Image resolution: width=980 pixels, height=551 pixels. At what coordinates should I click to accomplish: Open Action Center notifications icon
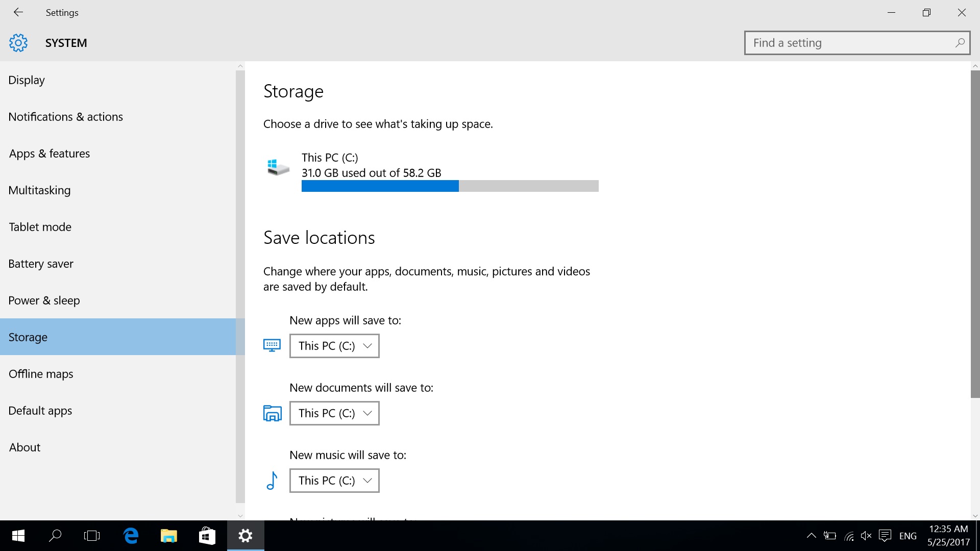coord(885,536)
